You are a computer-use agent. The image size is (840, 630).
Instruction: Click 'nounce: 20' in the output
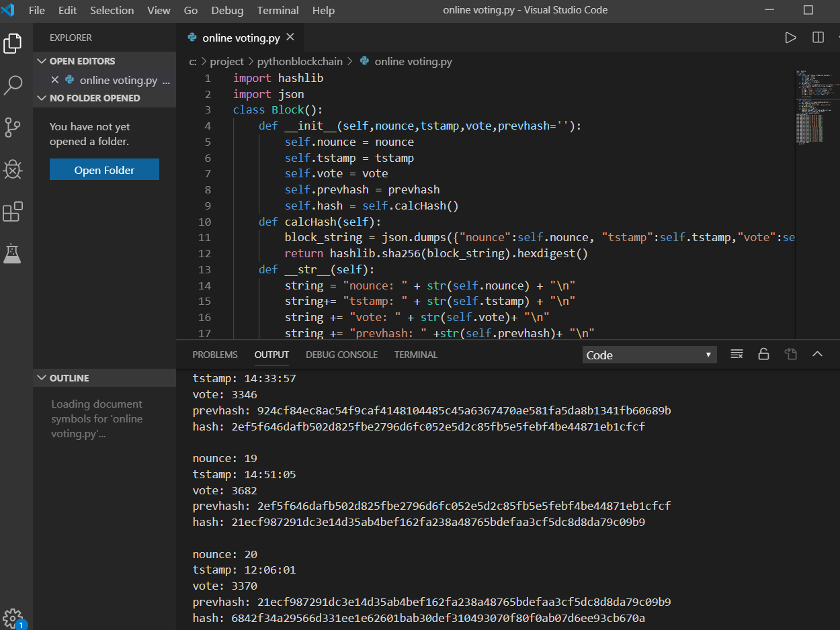(x=224, y=554)
